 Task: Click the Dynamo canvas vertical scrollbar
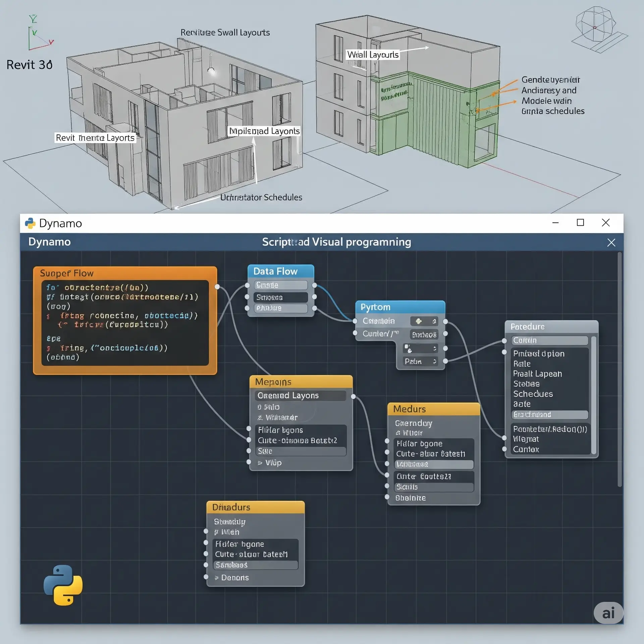point(620,369)
